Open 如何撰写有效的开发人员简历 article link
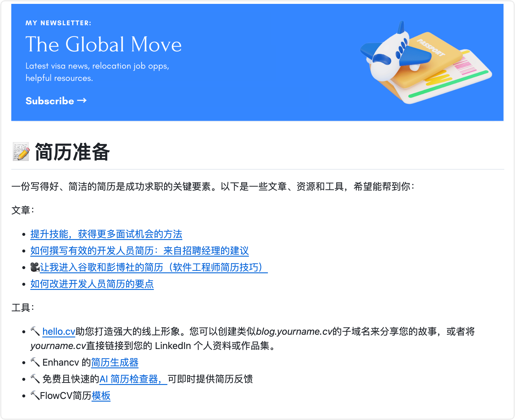Image resolution: width=515 pixels, height=420 pixels. tap(139, 251)
